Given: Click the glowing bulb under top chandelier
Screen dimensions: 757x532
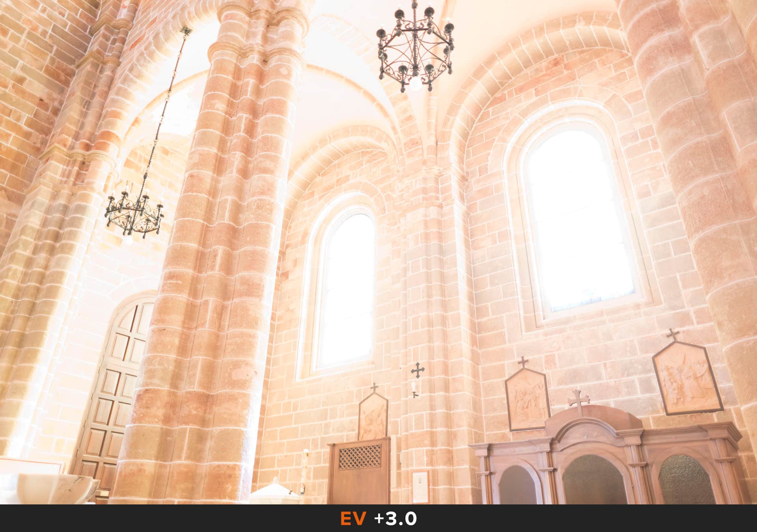Looking at the screenshot, I should pyautogui.click(x=415, y=84).
